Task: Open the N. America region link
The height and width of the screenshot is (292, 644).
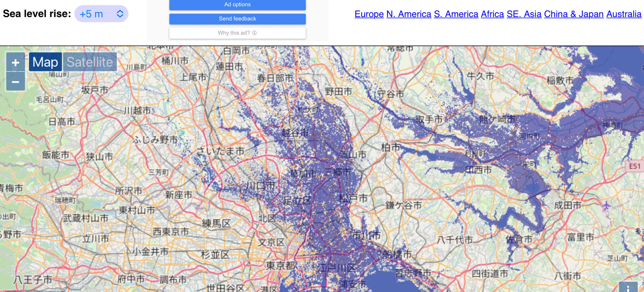Action: coord(409,14)
